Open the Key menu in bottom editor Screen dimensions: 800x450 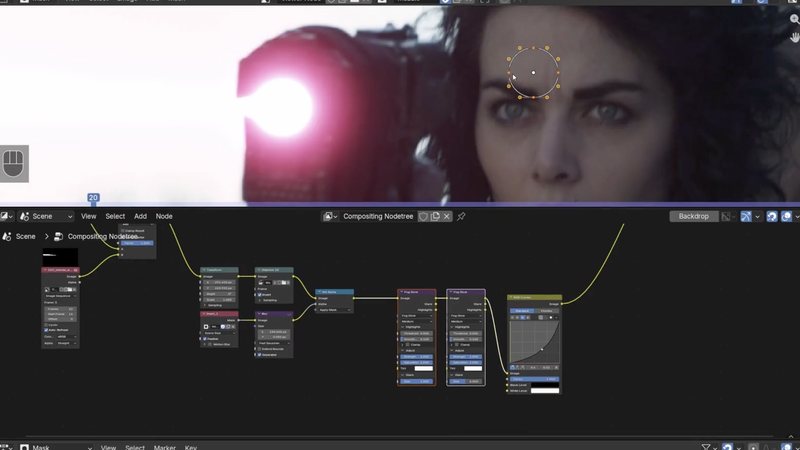(x=191, y=447)
